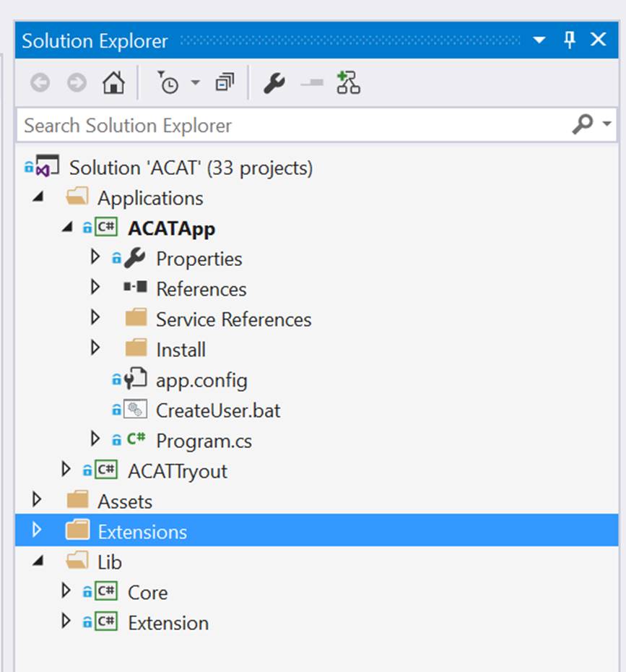Select the app.config file

coord(201,380)
